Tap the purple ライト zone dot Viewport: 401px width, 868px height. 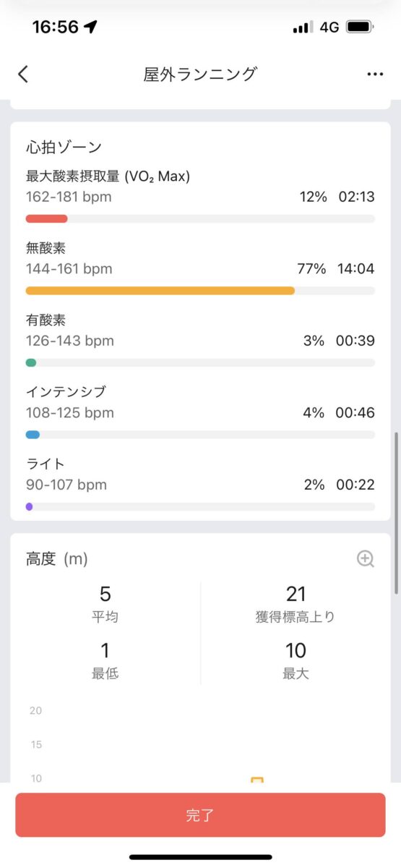(29, 506)
